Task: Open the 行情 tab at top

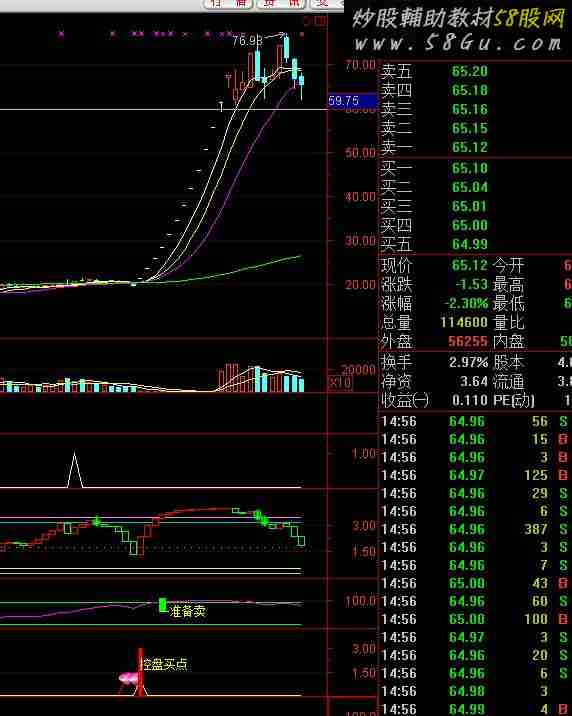Action: tap(227, 4)
